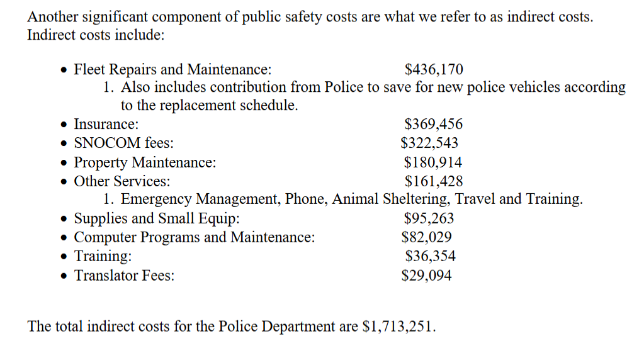Image resolution: width=644 pixels, height=343 pixels.
Task: Click the $95,263 supplies amount
Action: 429,219
